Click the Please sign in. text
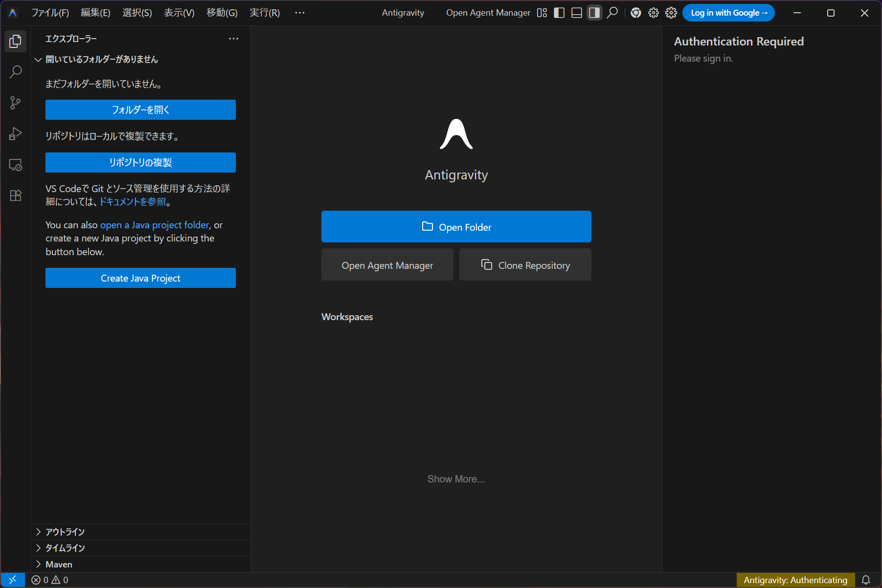 pos(703,59)
